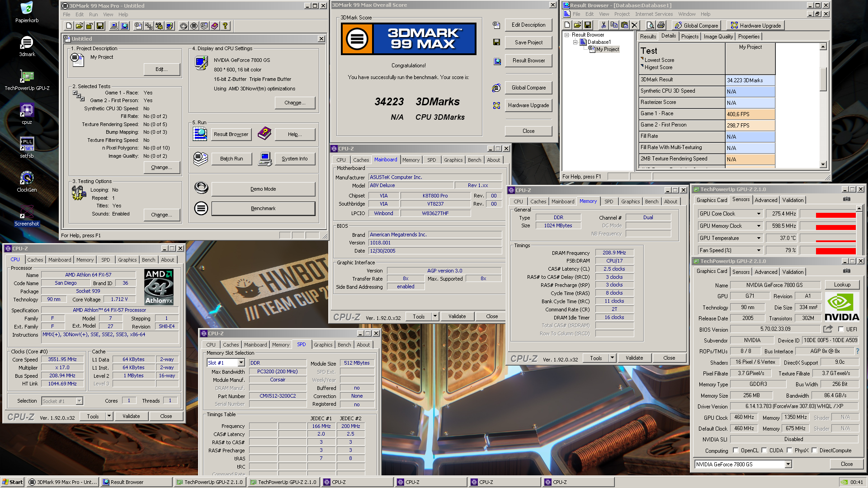Click camera screenshot icon in GPU-Z Sensors window
The height and width of the screenshot is (488, 868).
847,199
